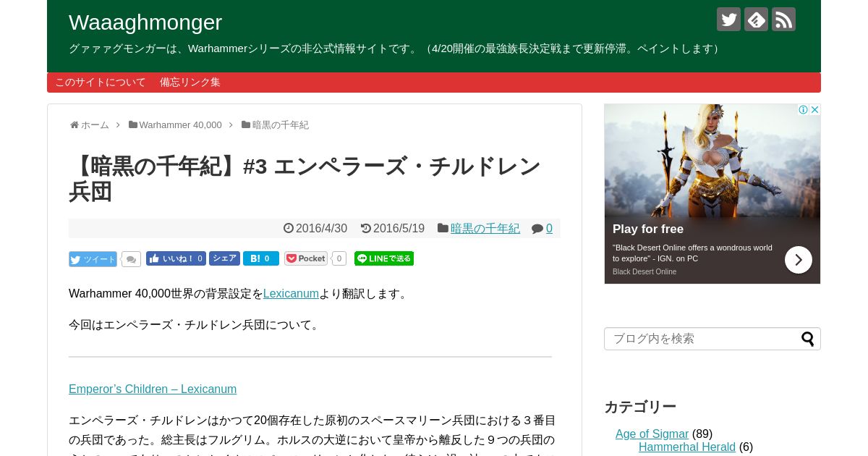868x456 pixels.
Task: View the Pocket save count
Action: [x=339, y=258]
